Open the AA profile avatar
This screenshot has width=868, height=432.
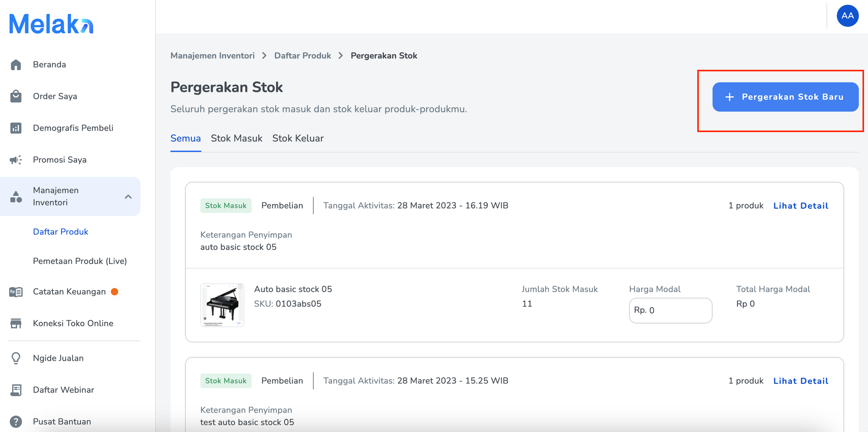848,16
